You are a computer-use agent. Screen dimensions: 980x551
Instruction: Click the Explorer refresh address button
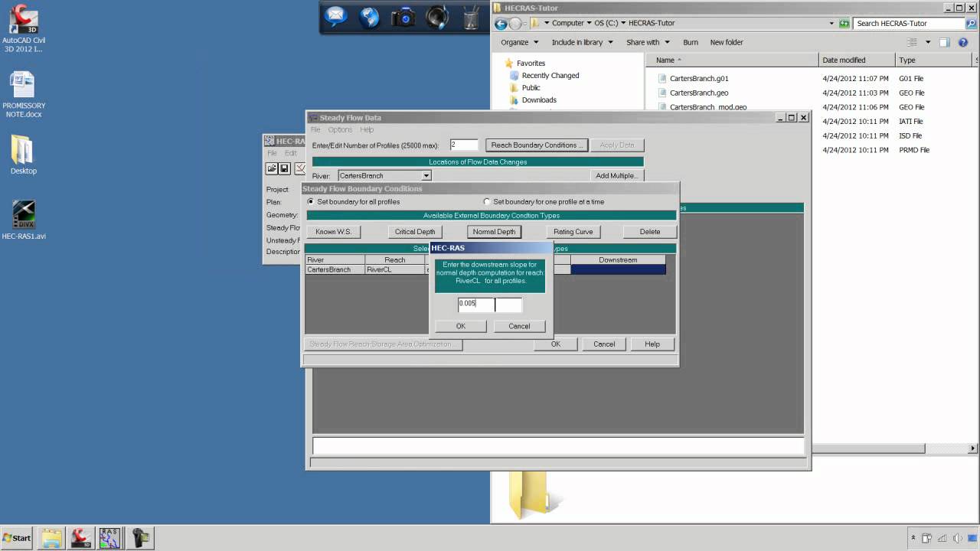(x=844, y=24)
